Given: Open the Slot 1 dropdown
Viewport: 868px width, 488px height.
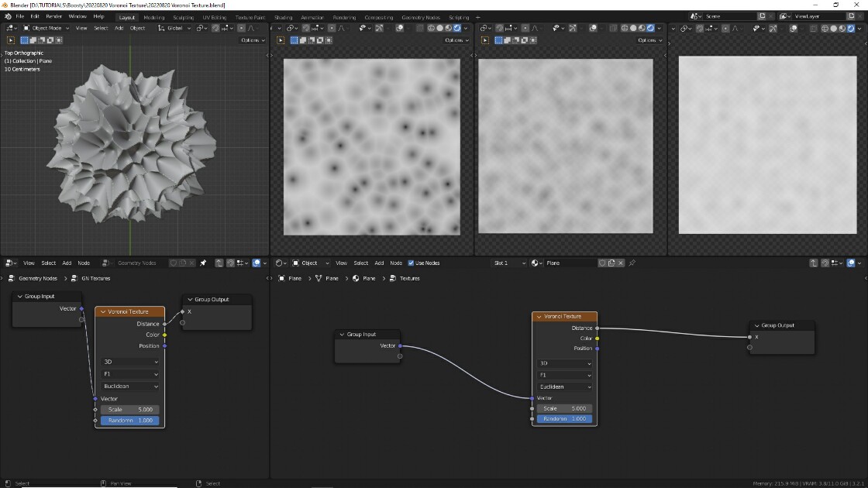Looking at the screenshot, I should tap(508, 263).
